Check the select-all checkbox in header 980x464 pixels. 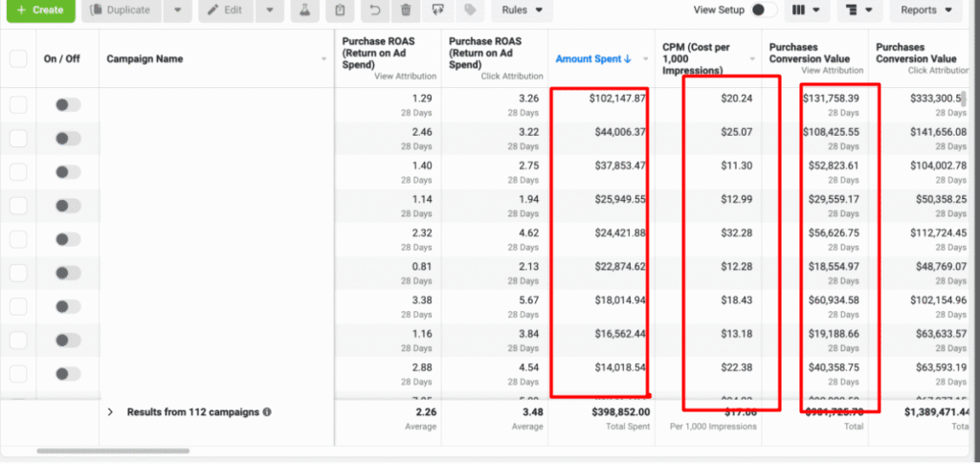pos(18,58)
